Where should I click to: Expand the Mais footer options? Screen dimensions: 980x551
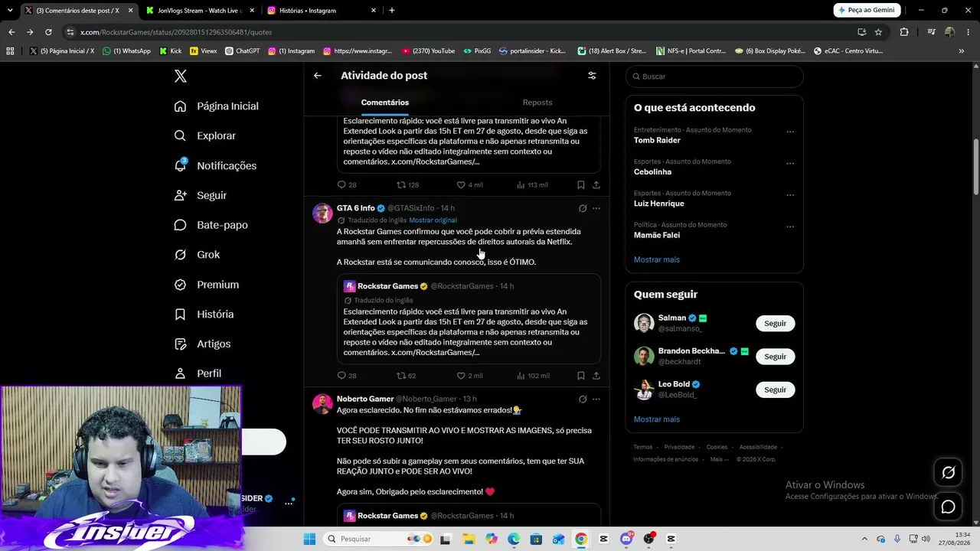(x=719, y=459)
